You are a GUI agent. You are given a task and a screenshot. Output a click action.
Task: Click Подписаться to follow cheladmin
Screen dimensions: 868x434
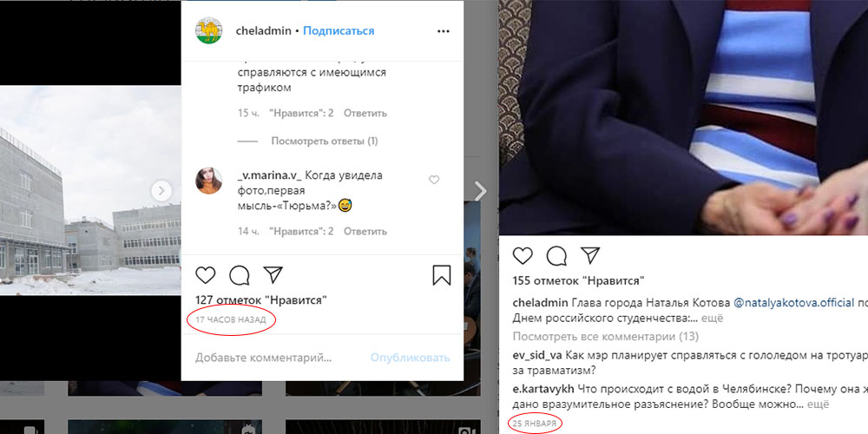[339, 31]
